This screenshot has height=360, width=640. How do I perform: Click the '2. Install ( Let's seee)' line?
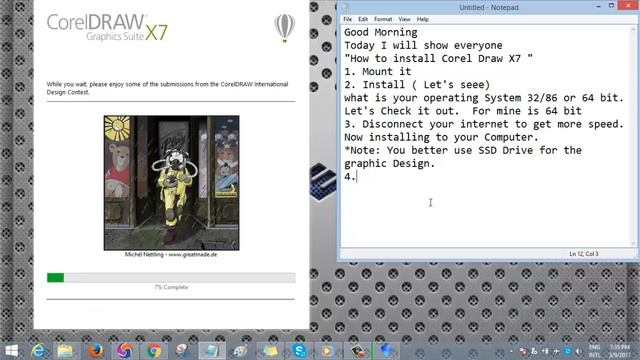coord(417,84)
